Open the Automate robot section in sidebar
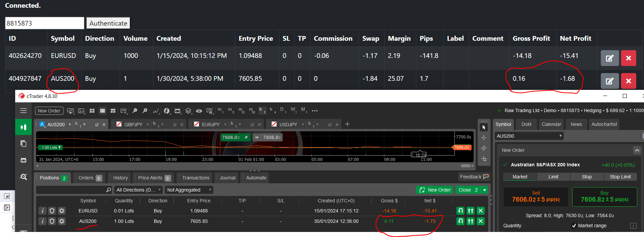The width and height of the screenshot is (644, 237). point(23,160)
